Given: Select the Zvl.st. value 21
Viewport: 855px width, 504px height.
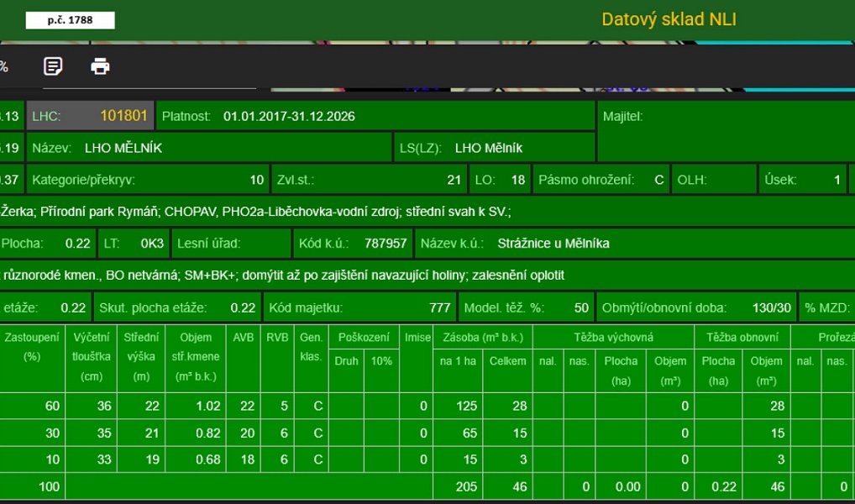Looking at the screenshot, I should [x=454, y=180].
